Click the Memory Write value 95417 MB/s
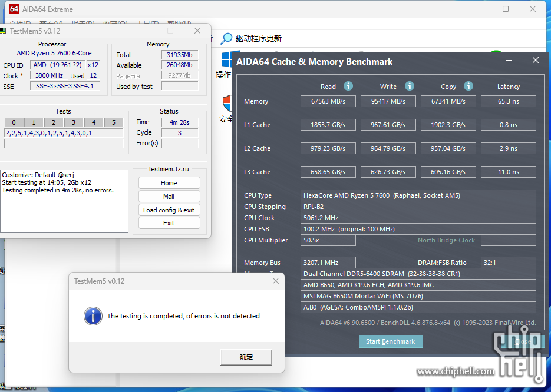The width and height of the screenshot is (551, 392). pyautogui.click(x=388, y=101)
